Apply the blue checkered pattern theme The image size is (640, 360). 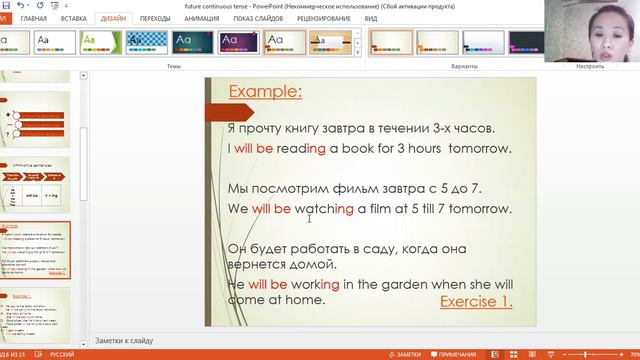(x=147, y=42)
